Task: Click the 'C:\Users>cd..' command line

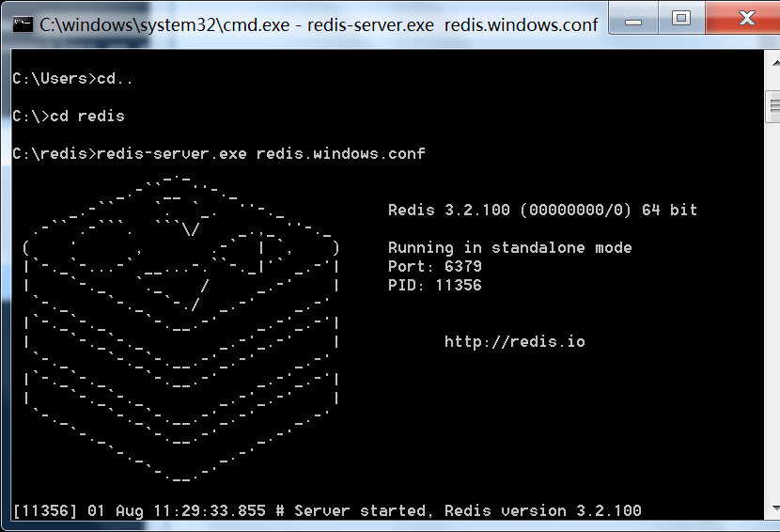Action: click(72, 79)
